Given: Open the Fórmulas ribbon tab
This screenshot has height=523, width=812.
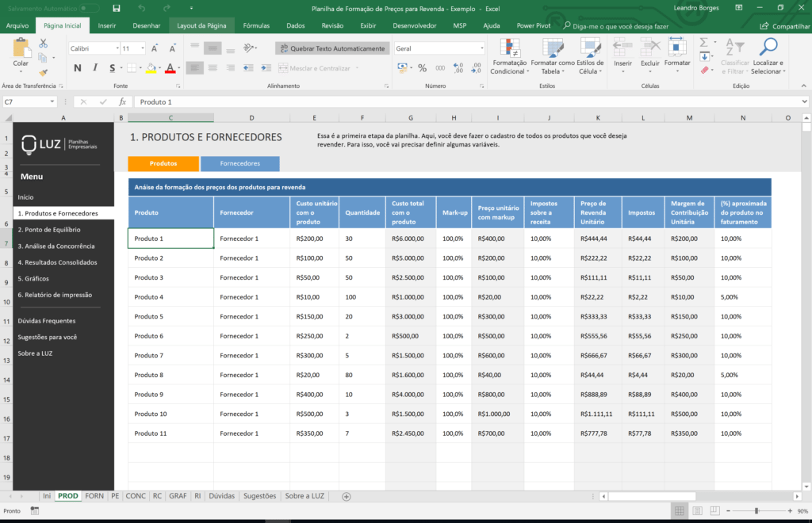Looking at the screenshot, I should (256, 25).
